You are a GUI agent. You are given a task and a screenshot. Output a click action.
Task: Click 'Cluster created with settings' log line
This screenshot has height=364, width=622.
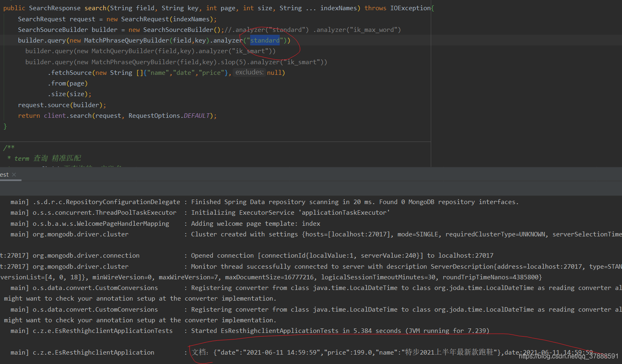point(406,234)
